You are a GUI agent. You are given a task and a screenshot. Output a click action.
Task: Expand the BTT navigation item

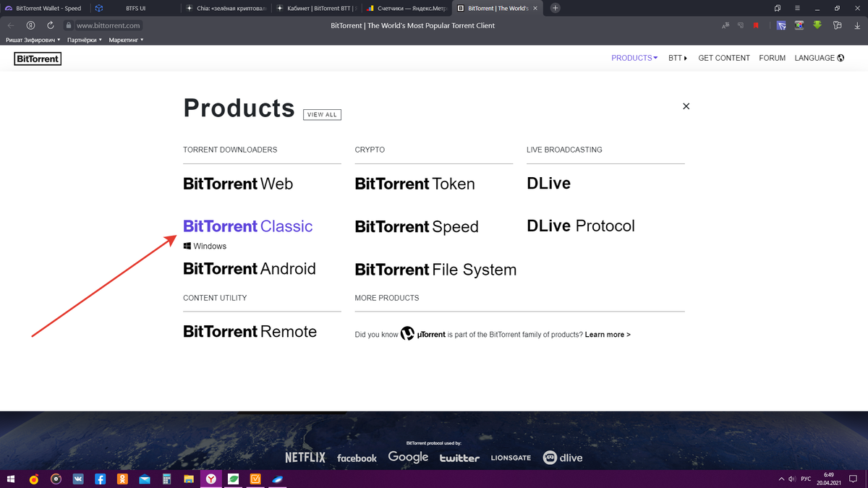click(677, 58)
